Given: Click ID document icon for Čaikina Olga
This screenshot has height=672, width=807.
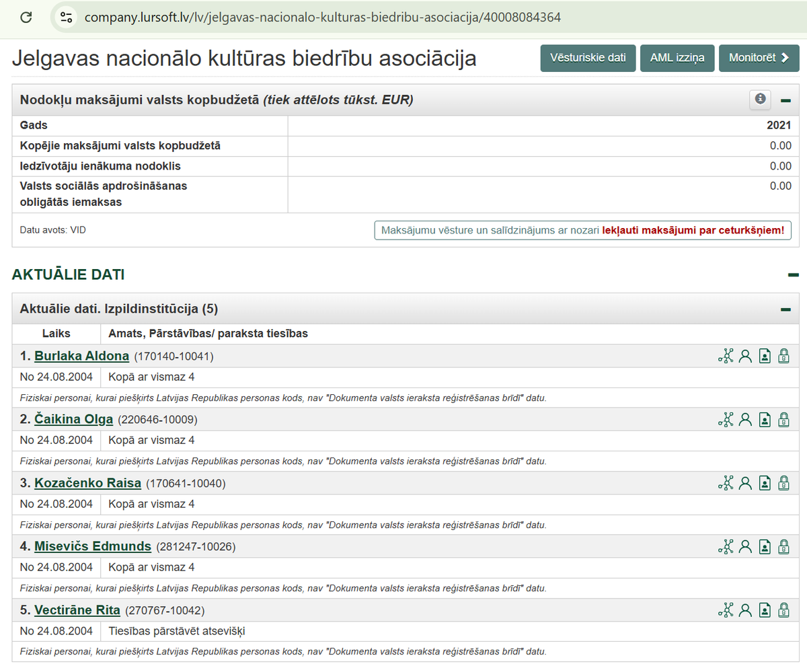Looking at the screenshot, I should point(765,420).
